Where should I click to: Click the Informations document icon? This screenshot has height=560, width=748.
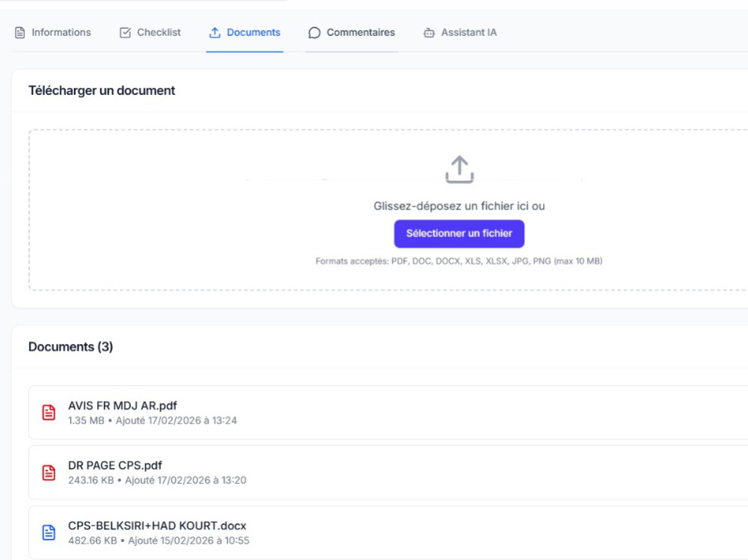click(x=19, y=32)
